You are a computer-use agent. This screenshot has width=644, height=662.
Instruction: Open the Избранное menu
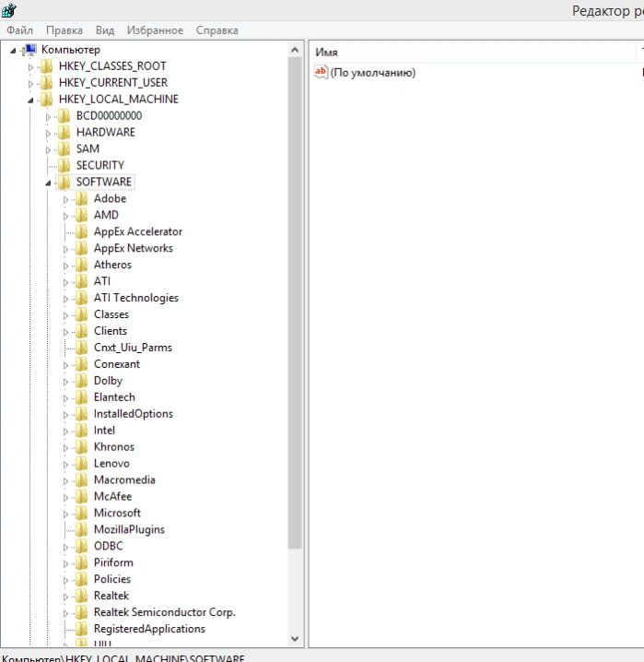coord(155,30)
